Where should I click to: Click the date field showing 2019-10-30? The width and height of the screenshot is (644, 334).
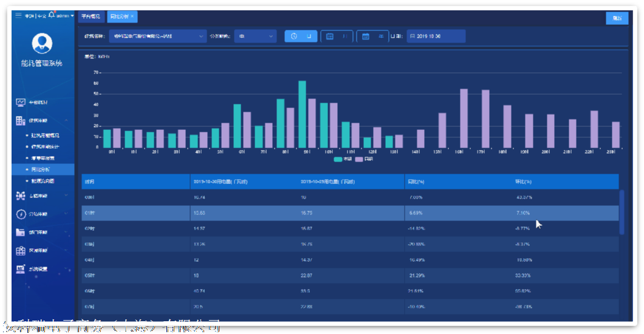(x=436, y=36)
